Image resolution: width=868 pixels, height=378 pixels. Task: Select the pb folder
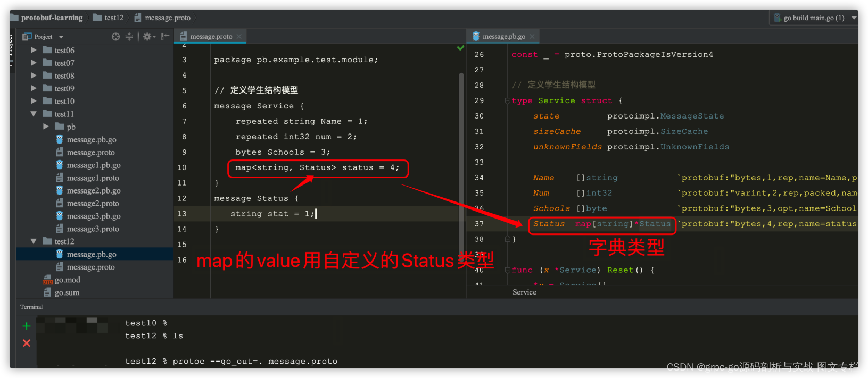click(71, 127)
